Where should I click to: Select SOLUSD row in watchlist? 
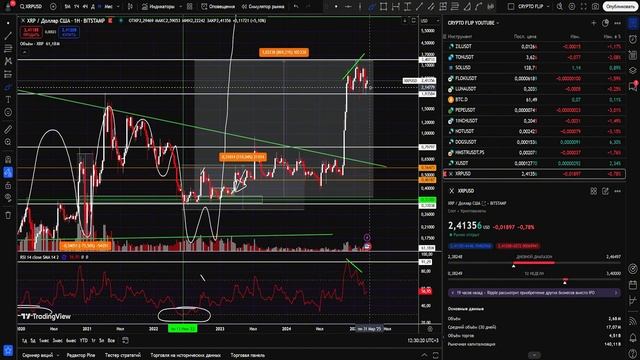tap(534, 68)
